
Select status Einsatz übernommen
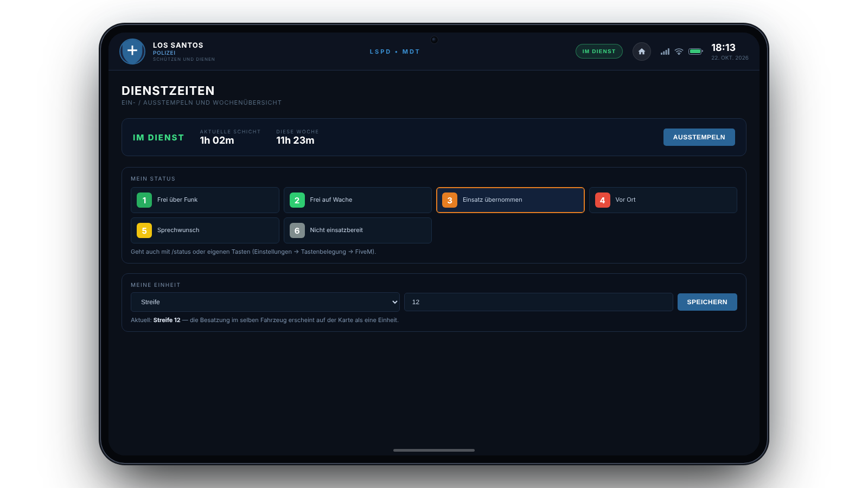point(510,200)
